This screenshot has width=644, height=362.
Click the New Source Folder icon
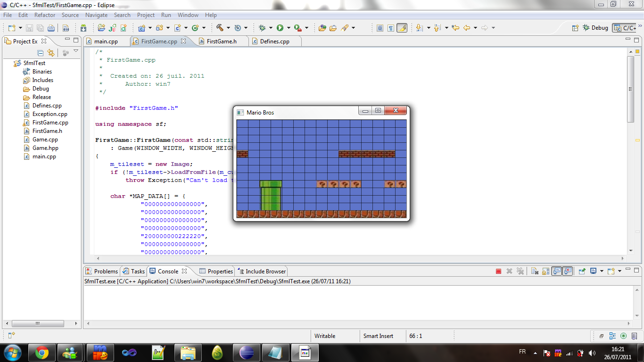159,28
